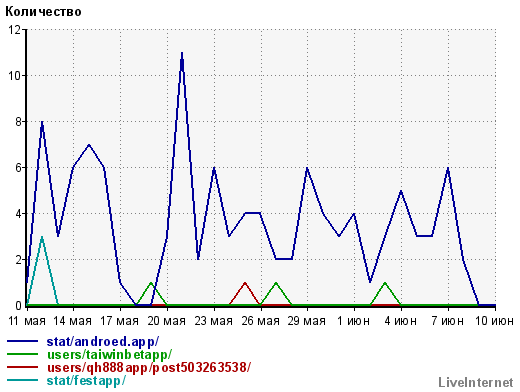Click the users/taiwinbetapp/ legend label
This screenshot has width=520, height=392.
[x=109, y=355]
